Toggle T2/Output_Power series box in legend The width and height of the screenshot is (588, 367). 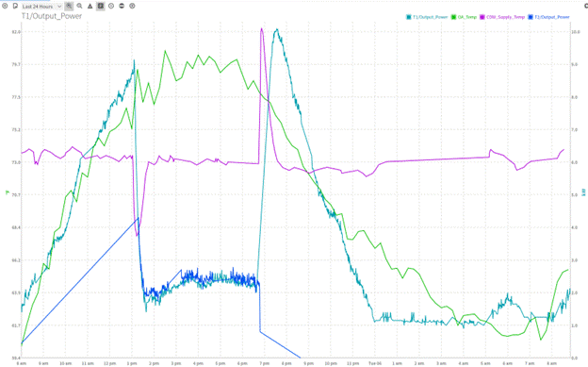[x=531, y=17]
